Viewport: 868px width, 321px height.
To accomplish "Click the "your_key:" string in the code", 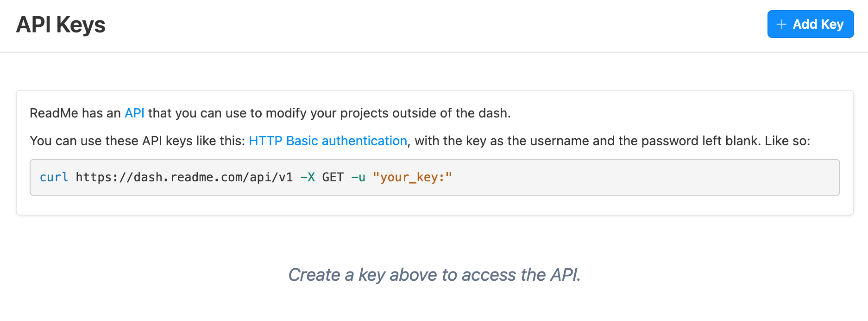I will (x=412, y=178).
